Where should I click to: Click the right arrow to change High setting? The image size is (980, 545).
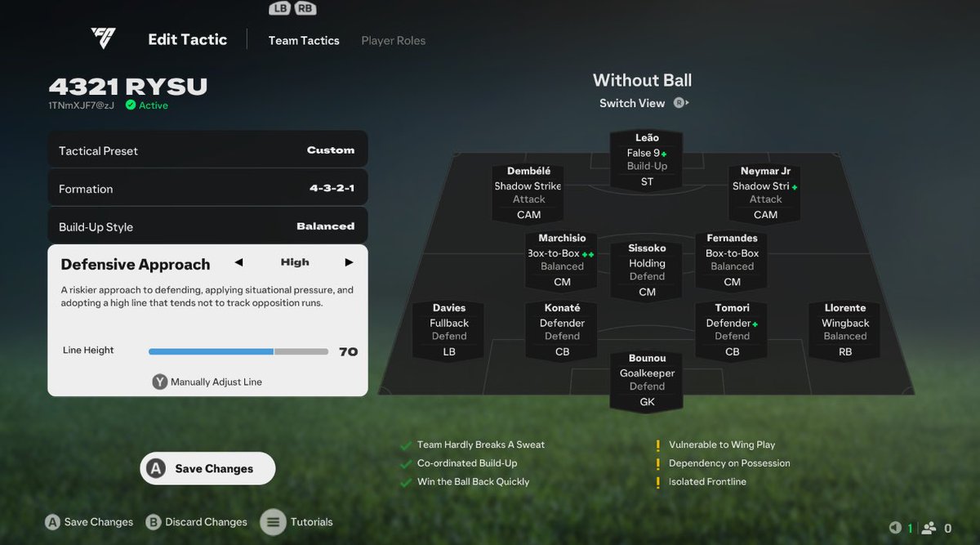pyautogui.click(x=349, y=262)
